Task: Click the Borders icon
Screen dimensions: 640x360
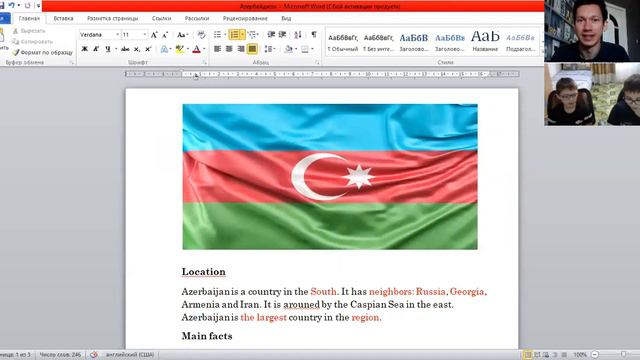Action: pos(304,49)
